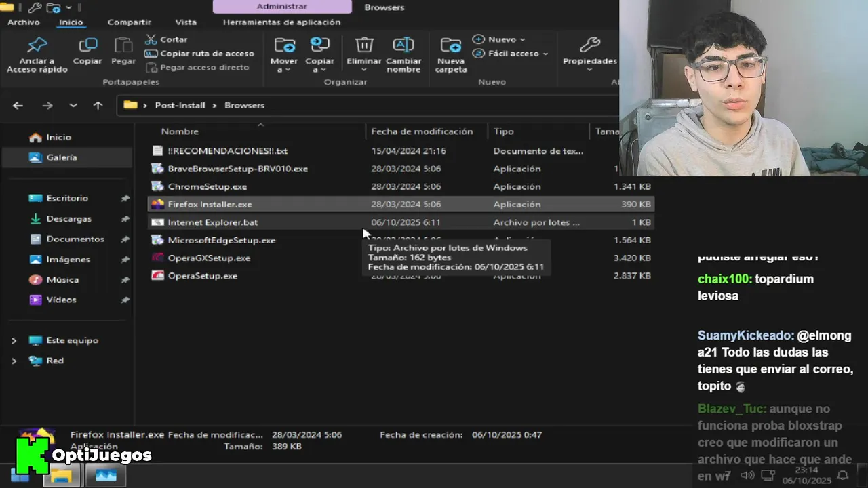This screenshot has height=488, width=868.
Task: Click the OperaGXSetup.exe file icon
Action: point(157,258)
